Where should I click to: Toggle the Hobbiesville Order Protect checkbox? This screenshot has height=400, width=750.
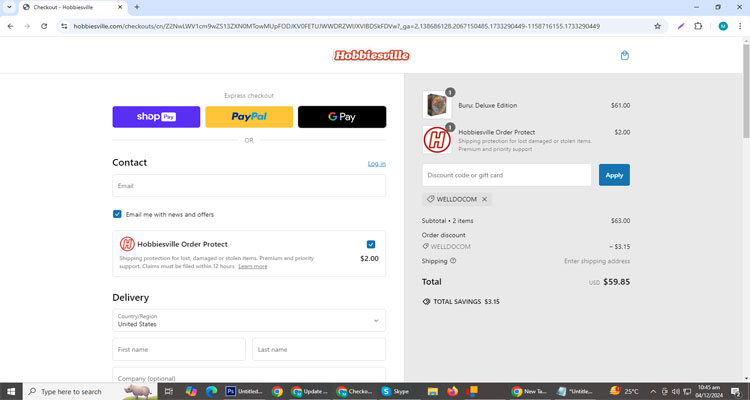pos(371,244)
